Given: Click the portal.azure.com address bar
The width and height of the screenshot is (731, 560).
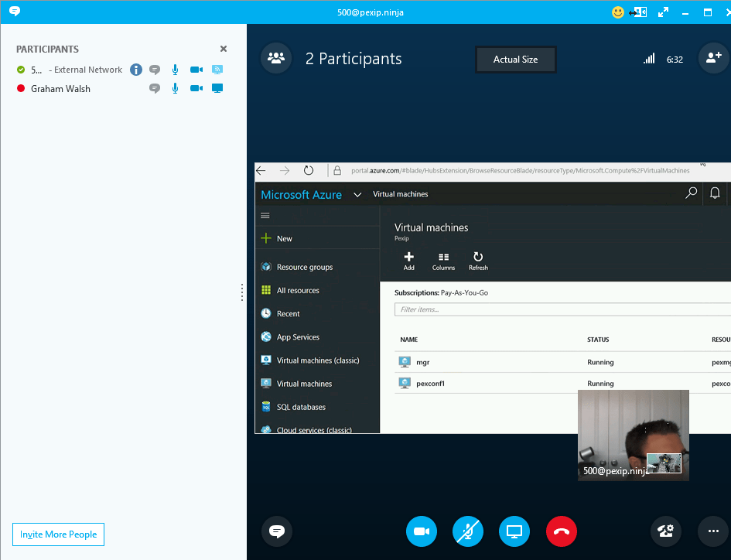Looking at the screenshot, I should pos(521,171).
